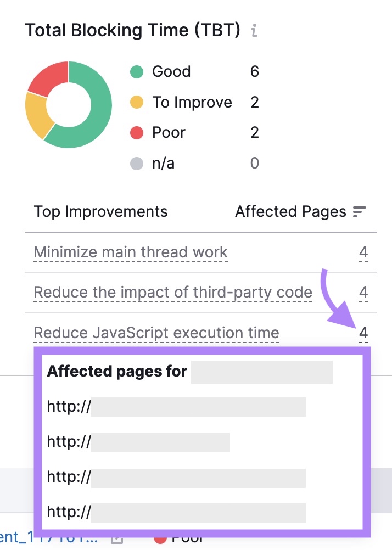
Task: Select the green Good legend dot
Action: click(x=137, y=72)
